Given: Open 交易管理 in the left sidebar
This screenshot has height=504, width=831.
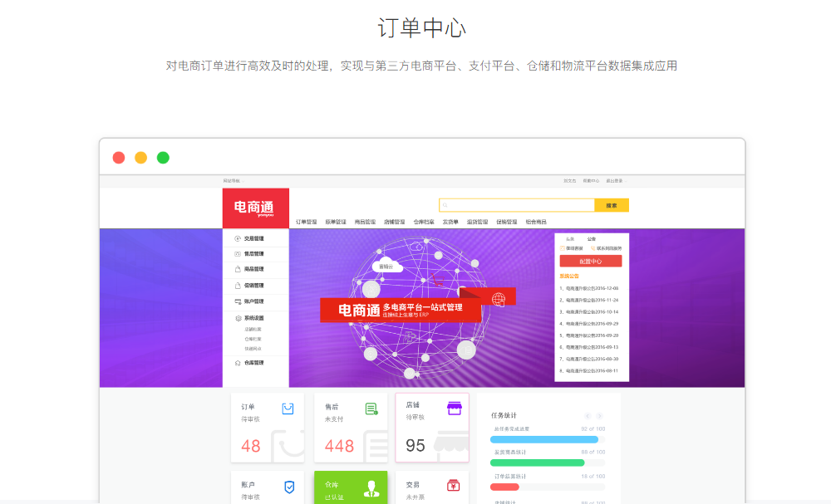Looking at the screenshot, I should 253,238.
